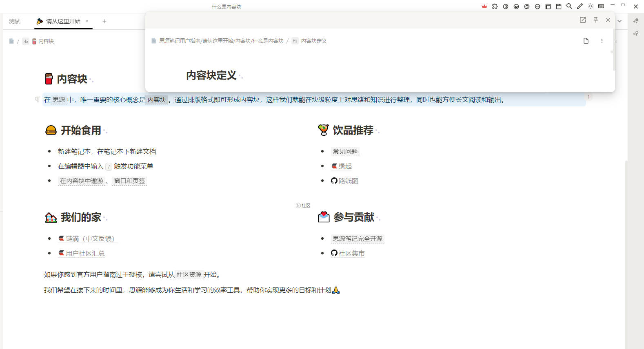Image resolution: width=644 pixels, height=349 pixels.
Task: Open popup content in new tab icon
Action: tap(583, 20)
